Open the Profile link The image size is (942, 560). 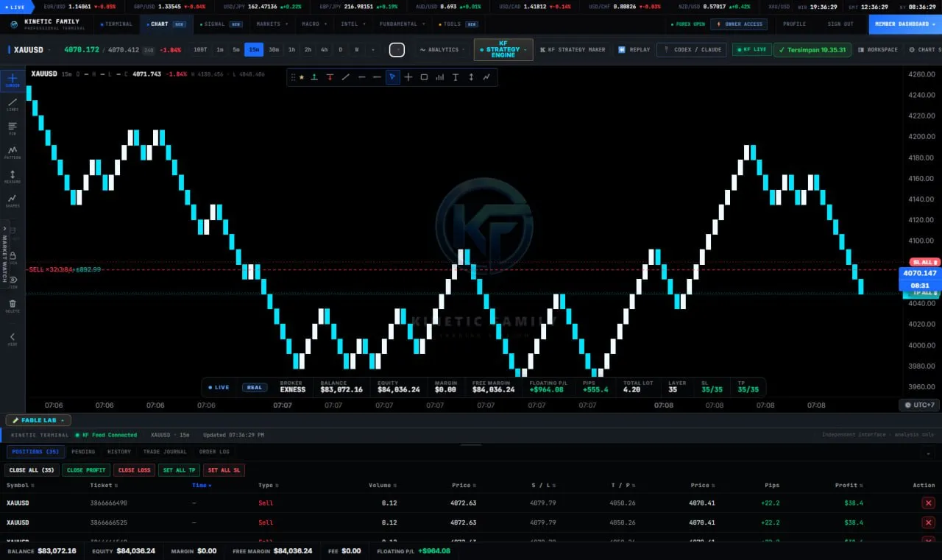(x=794, y=24)
